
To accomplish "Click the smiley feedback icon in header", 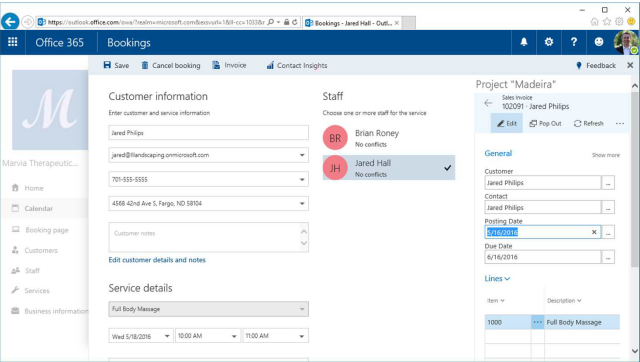I will [599, 42].
